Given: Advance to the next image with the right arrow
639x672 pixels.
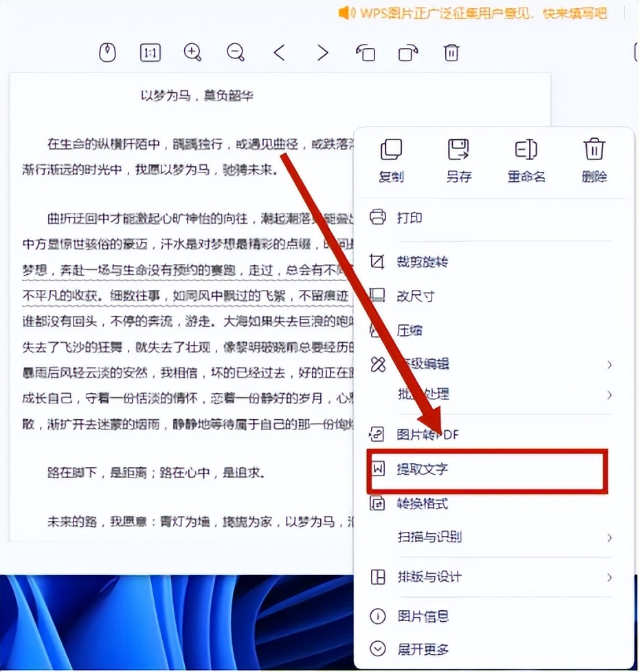Looking at the screenshot, I should point(322,52).
